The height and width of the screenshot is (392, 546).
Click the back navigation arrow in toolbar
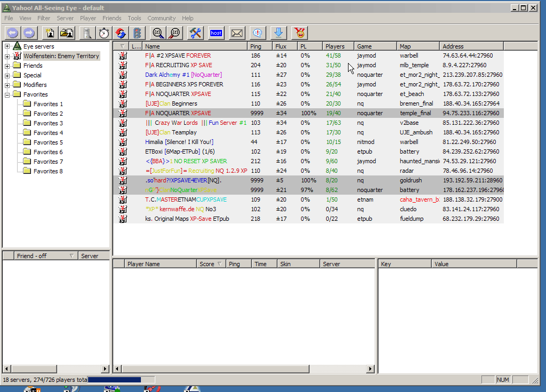pos(12,33)
